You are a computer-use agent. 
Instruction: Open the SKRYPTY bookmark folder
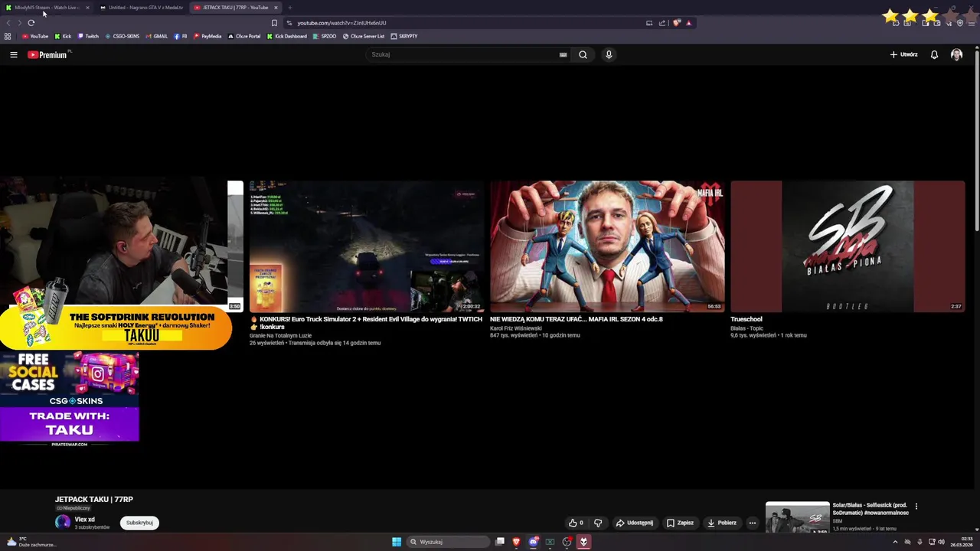click(404, 36)
